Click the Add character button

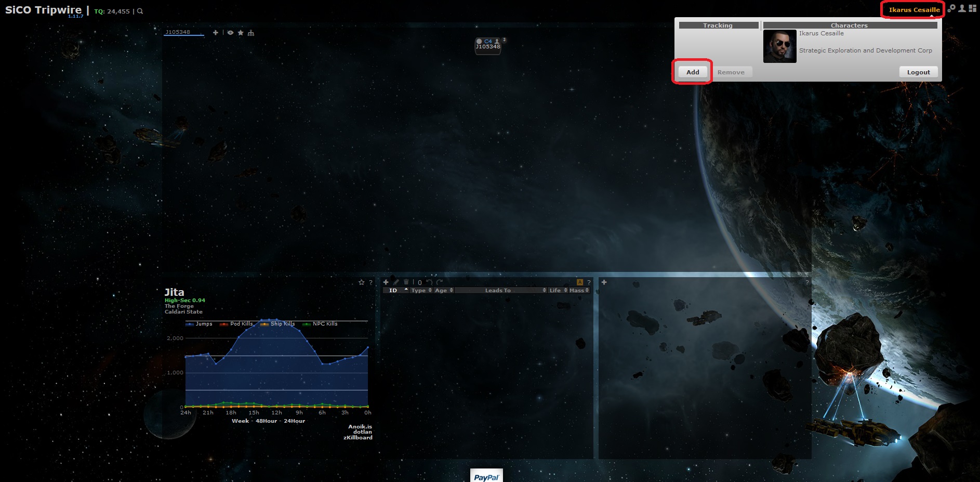[x=693, y=72]
